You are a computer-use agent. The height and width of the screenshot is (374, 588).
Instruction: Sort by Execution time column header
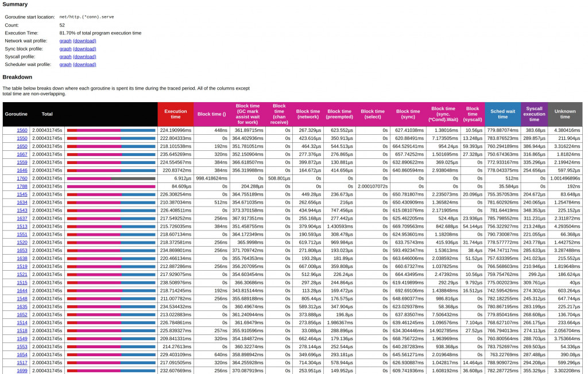click(176, 114)
